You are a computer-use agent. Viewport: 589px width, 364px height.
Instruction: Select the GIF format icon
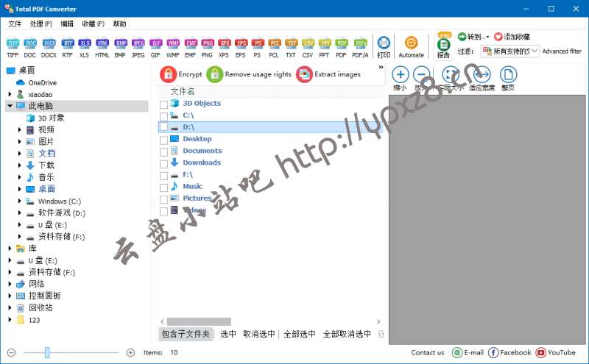tap(155, 48)
